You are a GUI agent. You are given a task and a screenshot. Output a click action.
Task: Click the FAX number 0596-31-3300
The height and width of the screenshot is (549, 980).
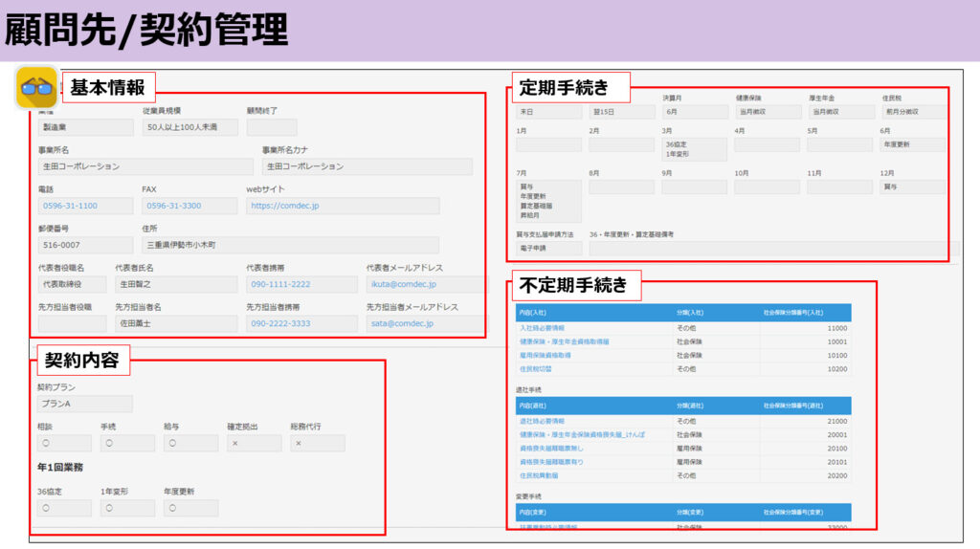172,206
